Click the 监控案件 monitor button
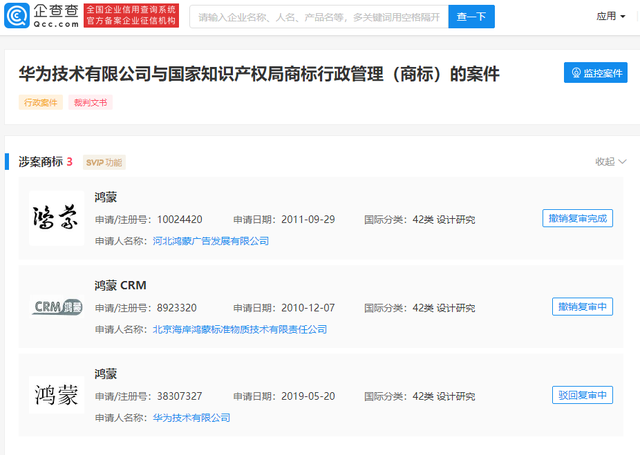 click(595, 74)
